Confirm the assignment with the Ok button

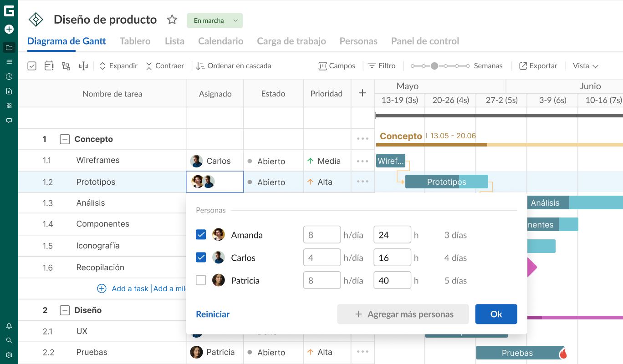(x=496, y=314)
